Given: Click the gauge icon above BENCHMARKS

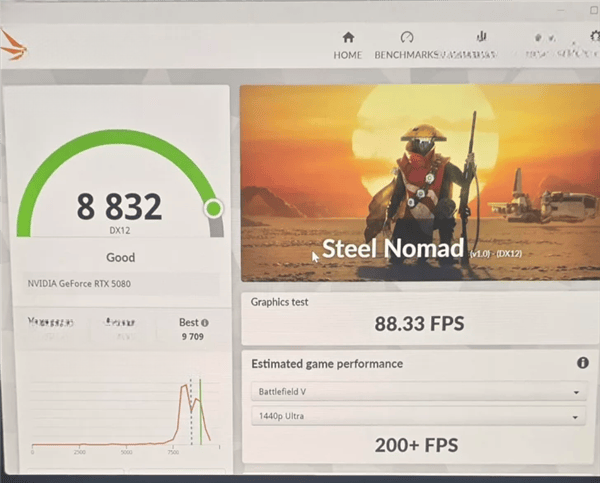Looking at the screenshot, I should pos(407,37).
